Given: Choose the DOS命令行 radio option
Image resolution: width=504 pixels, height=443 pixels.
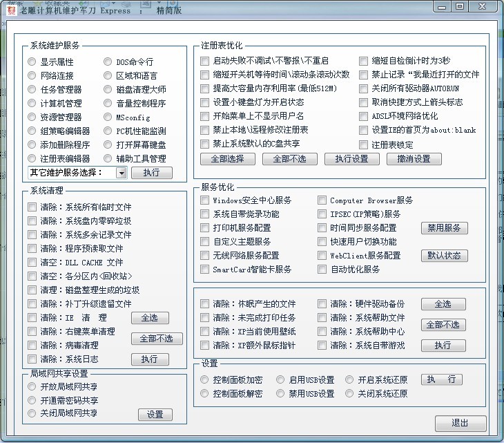Looking at the screenshot, I should tap(108, 62).
